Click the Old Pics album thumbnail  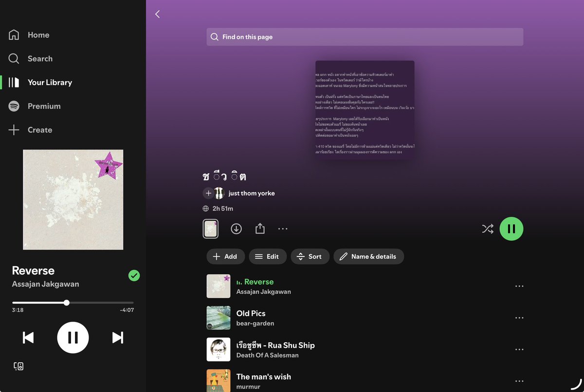click(219, 318)
